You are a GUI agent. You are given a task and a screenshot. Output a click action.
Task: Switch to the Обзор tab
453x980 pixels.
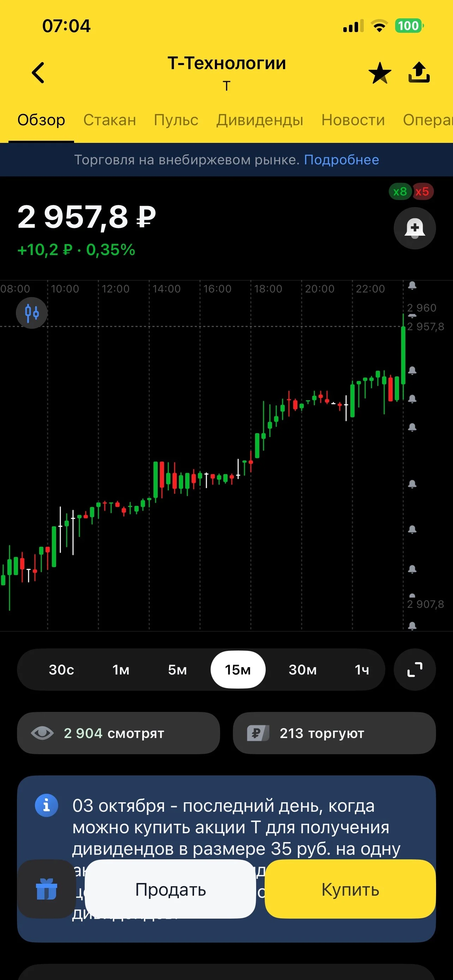point(41,120)
